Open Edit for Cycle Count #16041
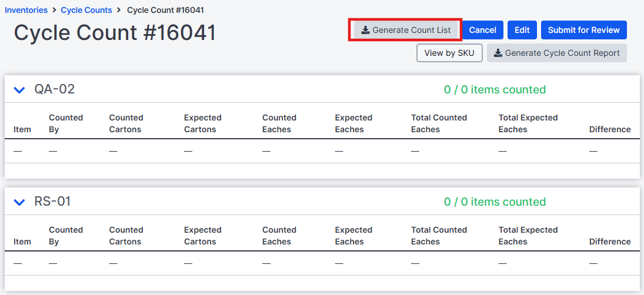 pos(522,30)
